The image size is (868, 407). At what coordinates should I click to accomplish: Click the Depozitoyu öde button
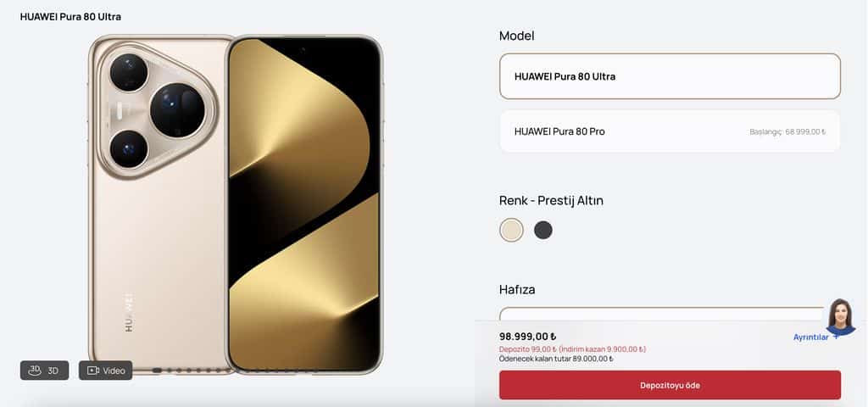[670, 385]
